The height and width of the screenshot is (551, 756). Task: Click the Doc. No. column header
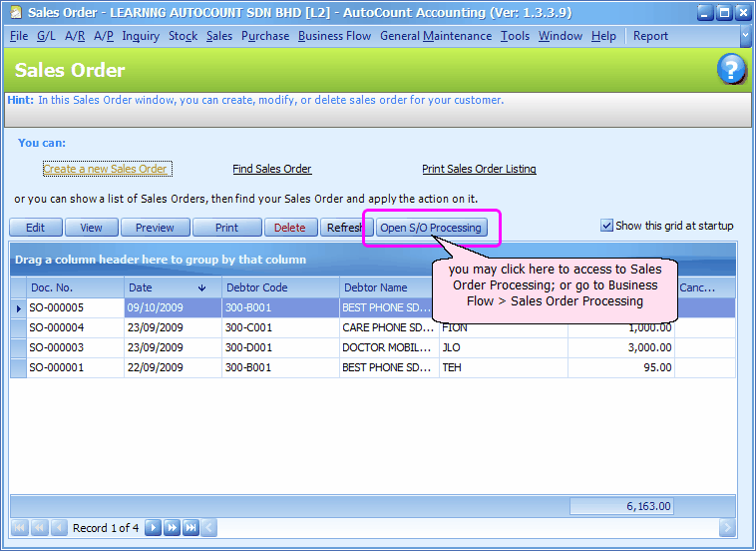tap(76, 288)
